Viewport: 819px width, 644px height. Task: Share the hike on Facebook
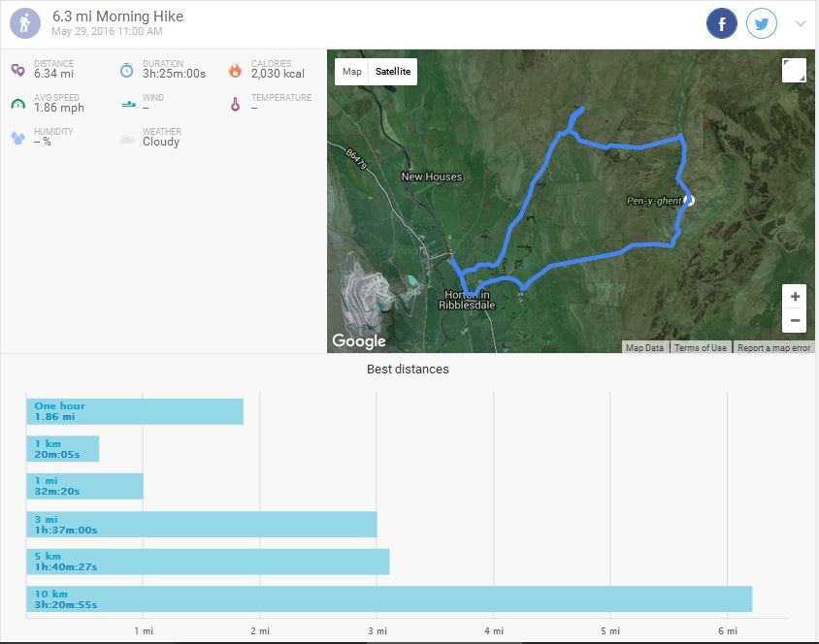(722, 23)
